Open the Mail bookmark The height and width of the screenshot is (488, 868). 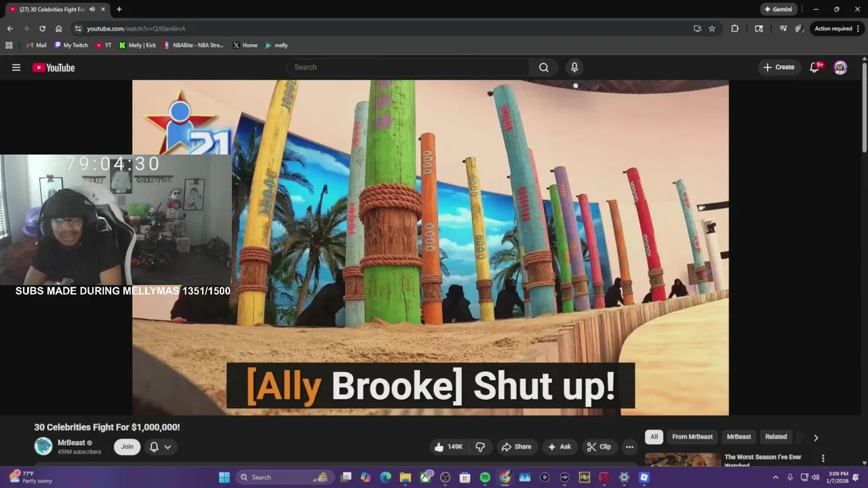coord(36,45)
